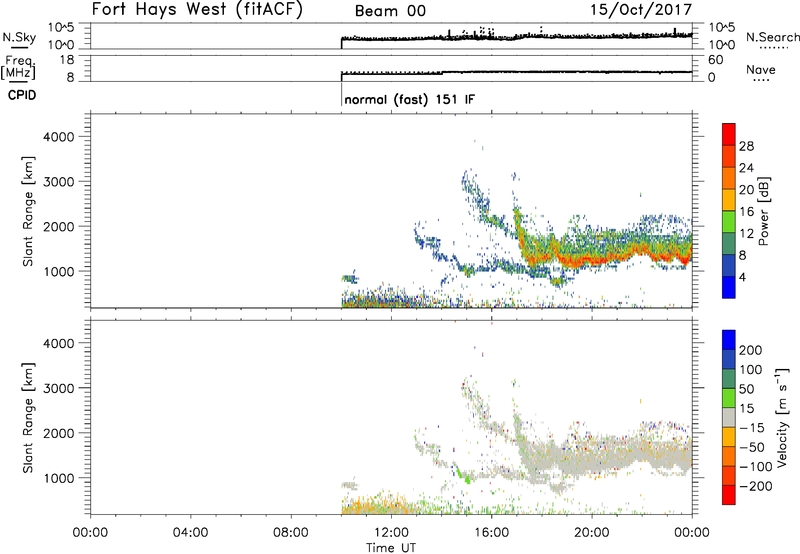Click the 12:00 time tick label
800x554 pixels.
[x=391, y=533]
